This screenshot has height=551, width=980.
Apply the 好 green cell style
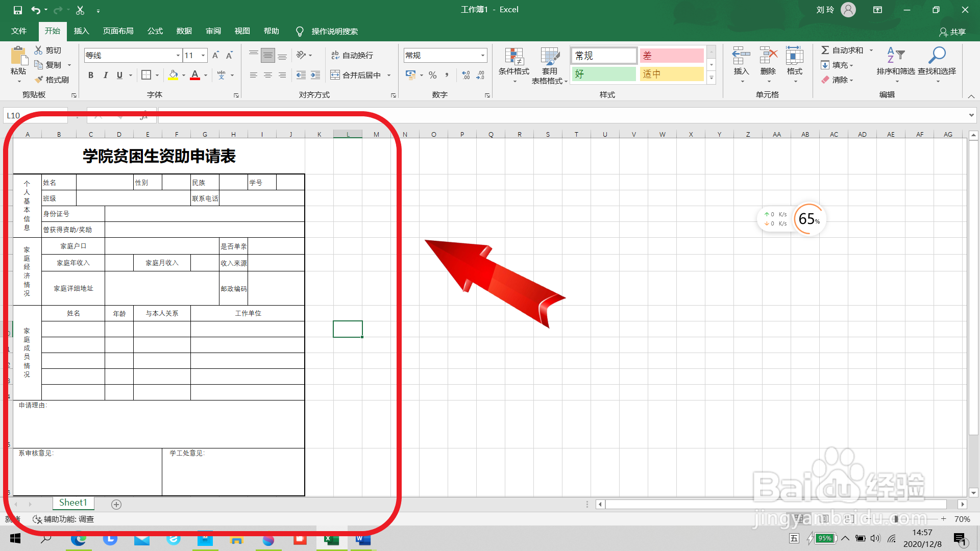coord(604,74)
